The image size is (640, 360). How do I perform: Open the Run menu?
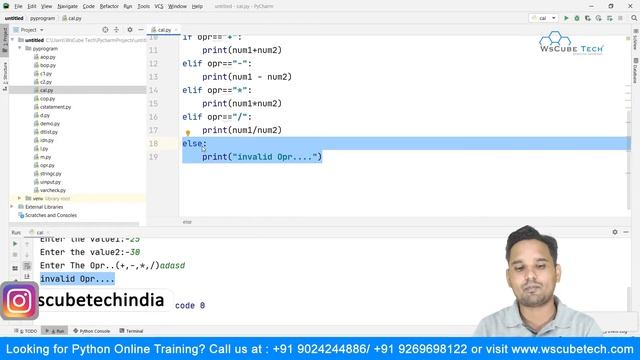click(128, 6)
